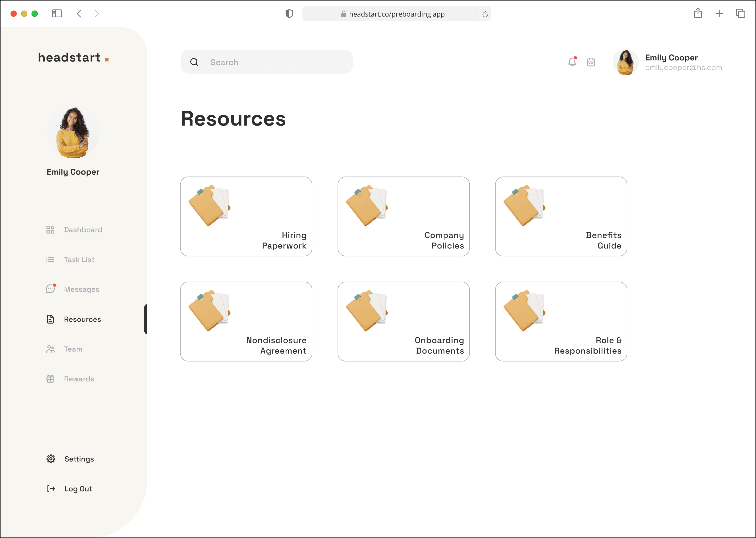Screen dimensions: 756x538
Task: Click the Task List icon
Action: [x=50, y=259]
